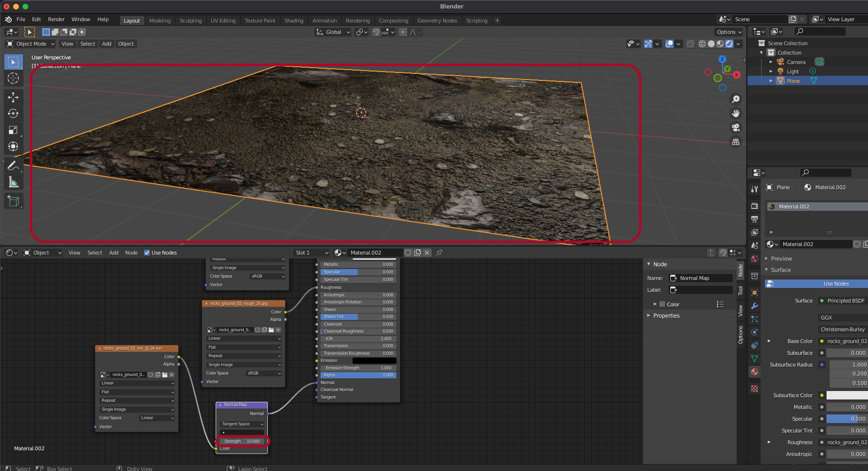Select the Rotate tool in the viewport toolbar
The width and height of the screenshot is (868, 471).
tap(13, 114)
